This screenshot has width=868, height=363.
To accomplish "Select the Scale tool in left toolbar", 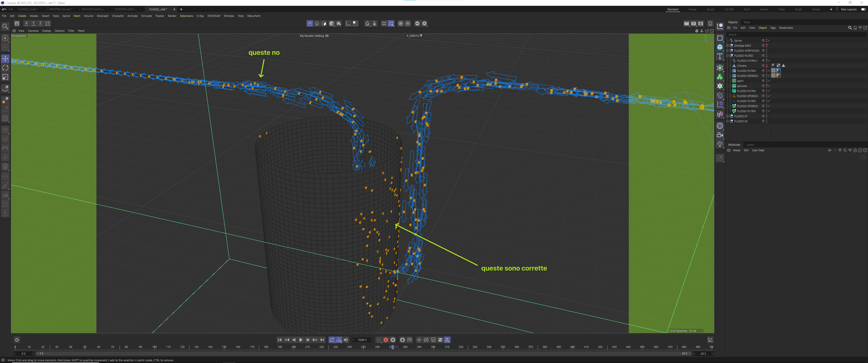I will point(5,77).
